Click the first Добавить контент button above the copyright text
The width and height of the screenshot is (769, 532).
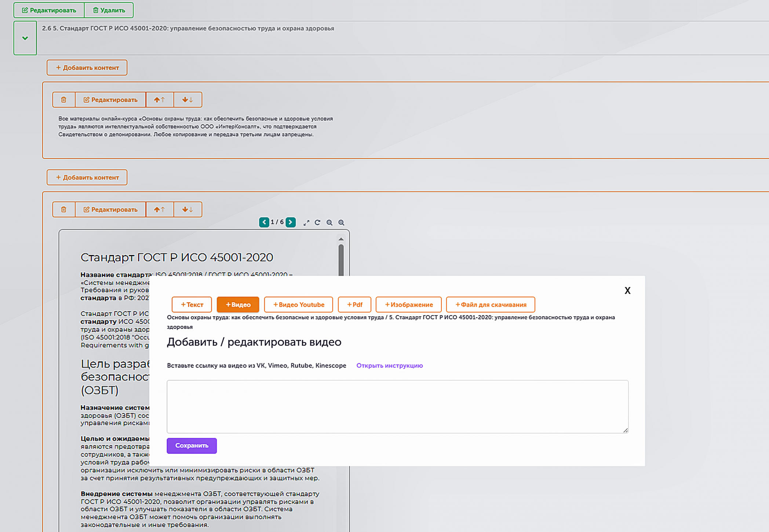pyautogui.click(x=87, y=67)
